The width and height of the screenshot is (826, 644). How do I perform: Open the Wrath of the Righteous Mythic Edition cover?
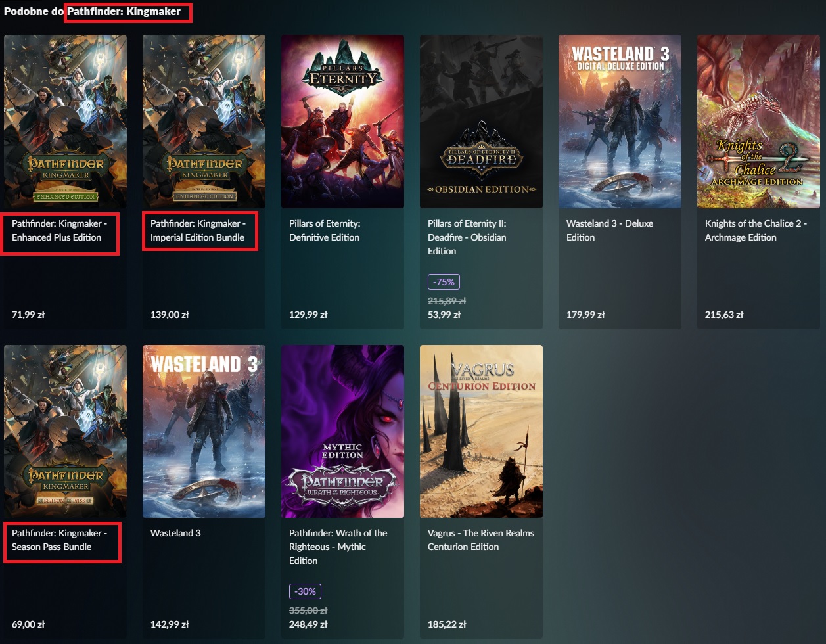(342, 431)
